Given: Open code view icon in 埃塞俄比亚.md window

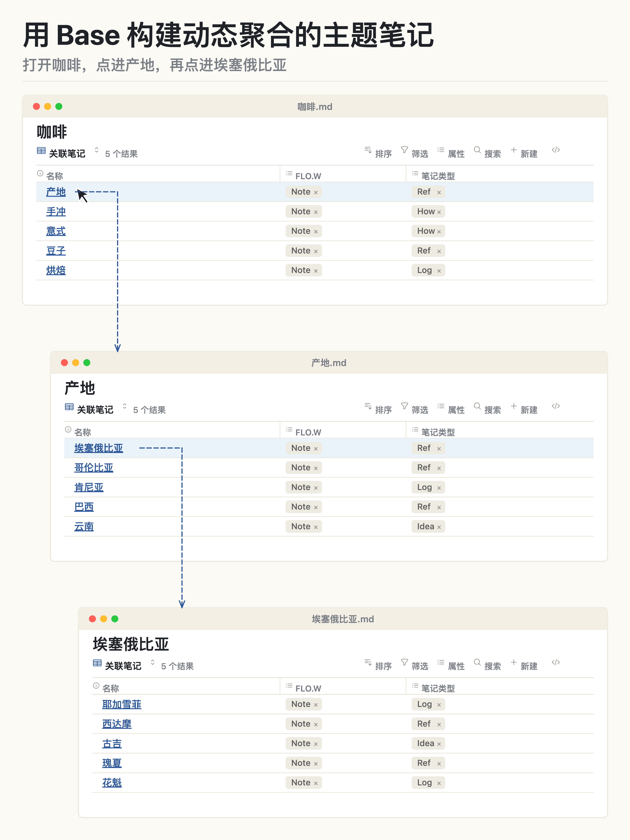Looking at the screenshot, I should [x=556, y=662].
